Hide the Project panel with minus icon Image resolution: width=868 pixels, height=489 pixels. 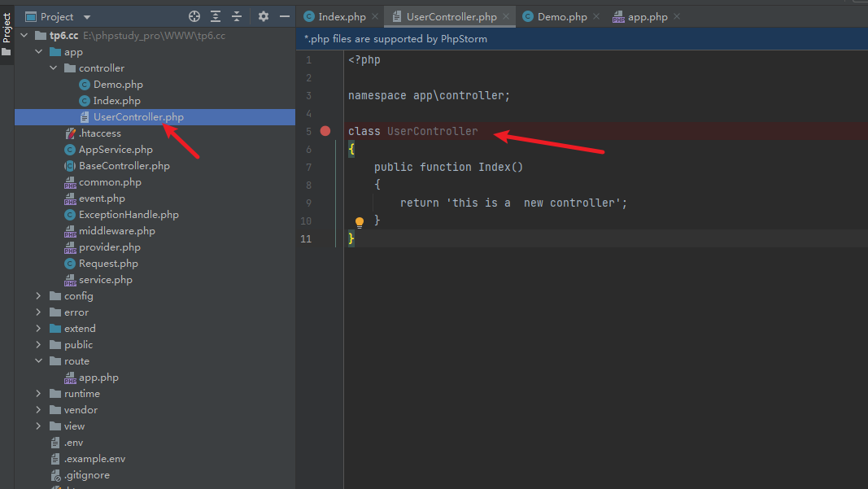point(285,16)
